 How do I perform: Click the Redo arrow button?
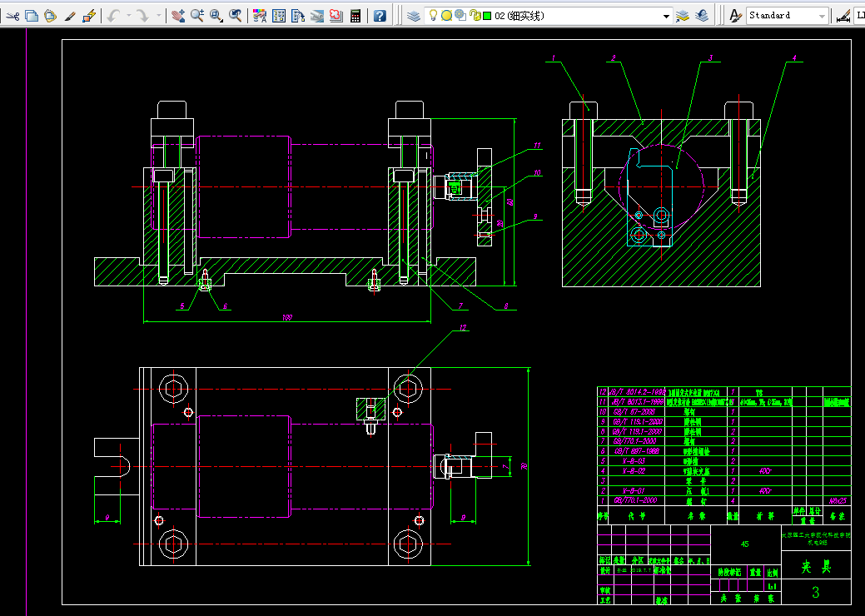point(143,16)
